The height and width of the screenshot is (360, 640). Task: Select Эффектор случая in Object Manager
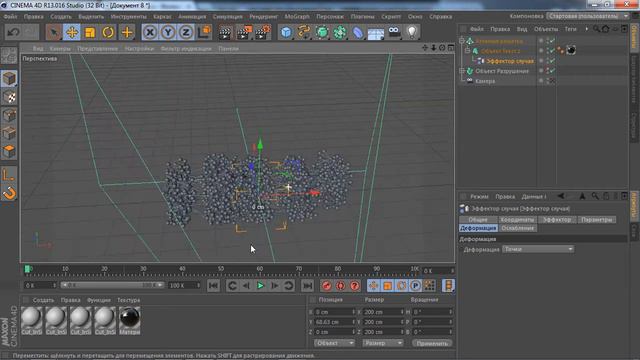point(510,61)
